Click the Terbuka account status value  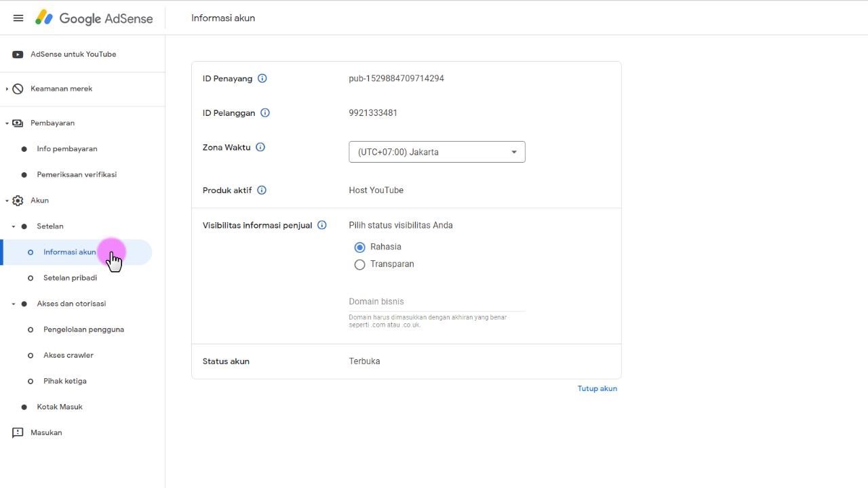[x=364, y=361]
